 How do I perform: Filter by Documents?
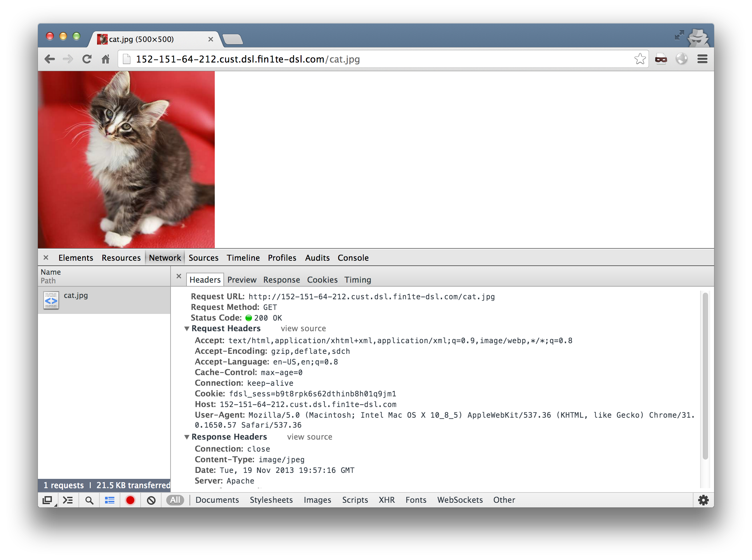point(217,500)
